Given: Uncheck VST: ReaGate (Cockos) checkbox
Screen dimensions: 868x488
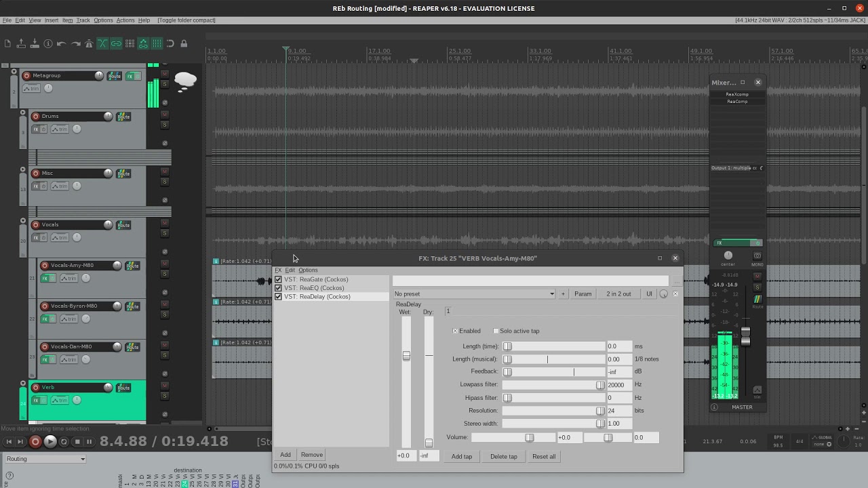Looking at the screenshot, I should tap(278, 279).
